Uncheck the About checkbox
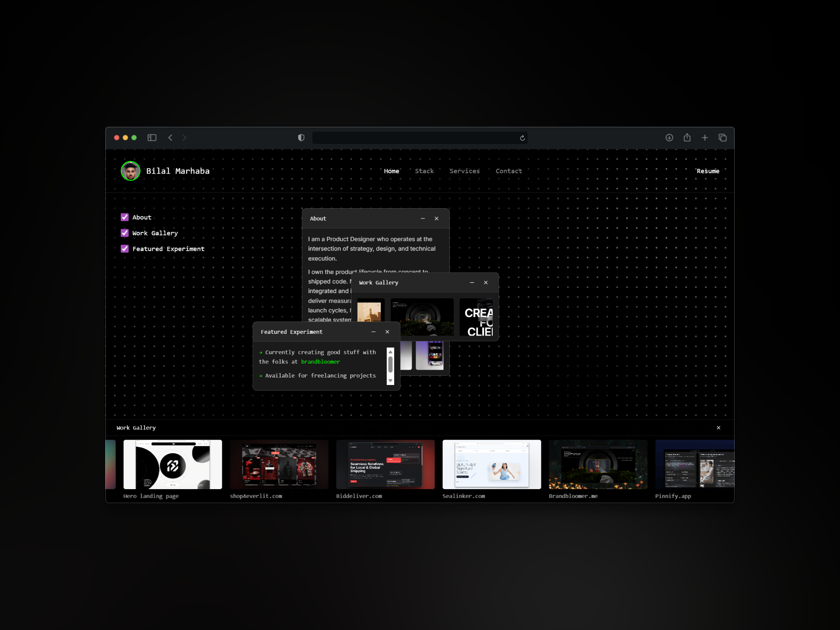This screenshot has width=840, height=630. tap(124, 217)
